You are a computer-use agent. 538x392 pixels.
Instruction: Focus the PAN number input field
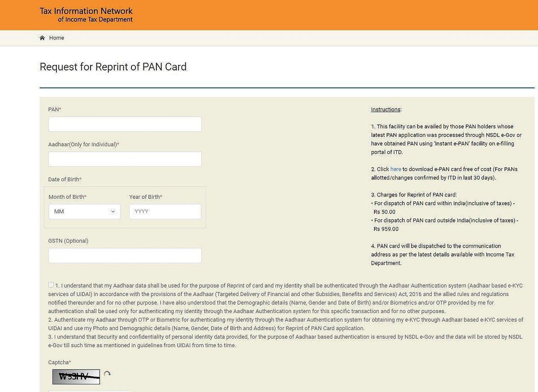pos(125,124)
